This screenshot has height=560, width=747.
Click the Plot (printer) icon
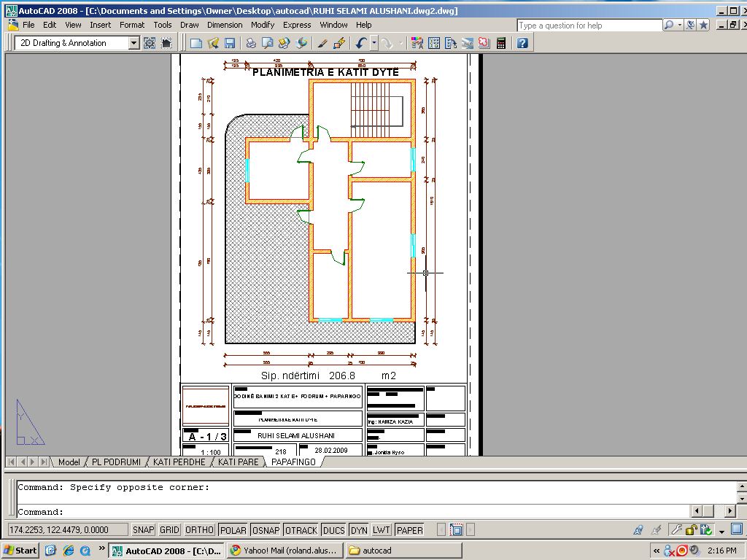251,43
